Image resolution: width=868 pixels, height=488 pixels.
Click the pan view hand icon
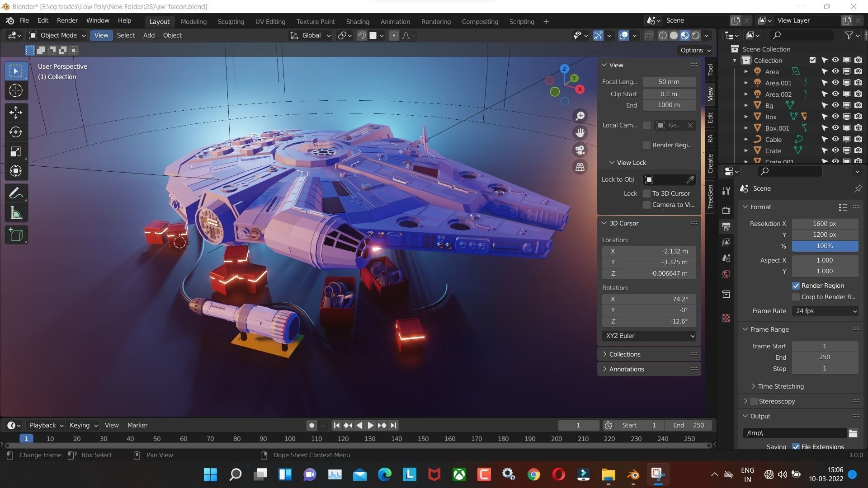(x=580, y=133)
